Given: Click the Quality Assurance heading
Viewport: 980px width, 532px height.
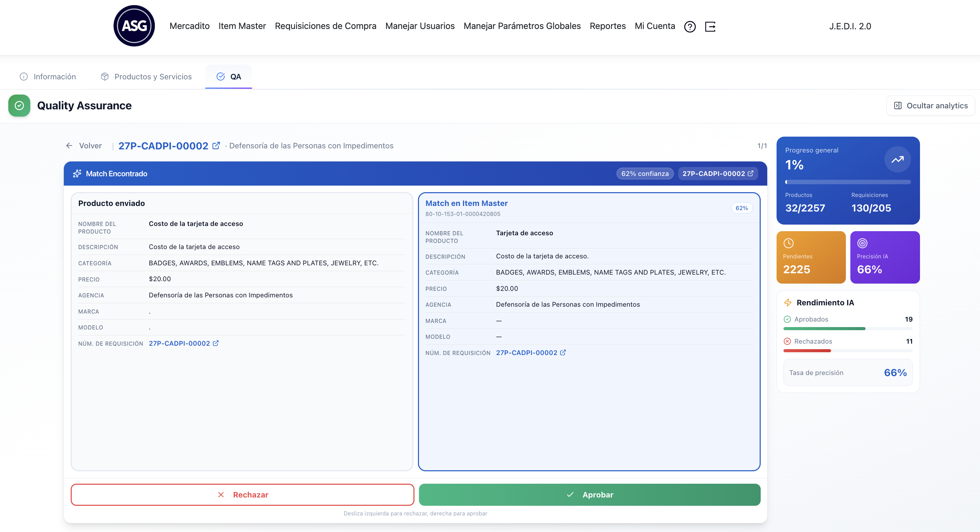Looking at the screenshot, I should 84,106.
